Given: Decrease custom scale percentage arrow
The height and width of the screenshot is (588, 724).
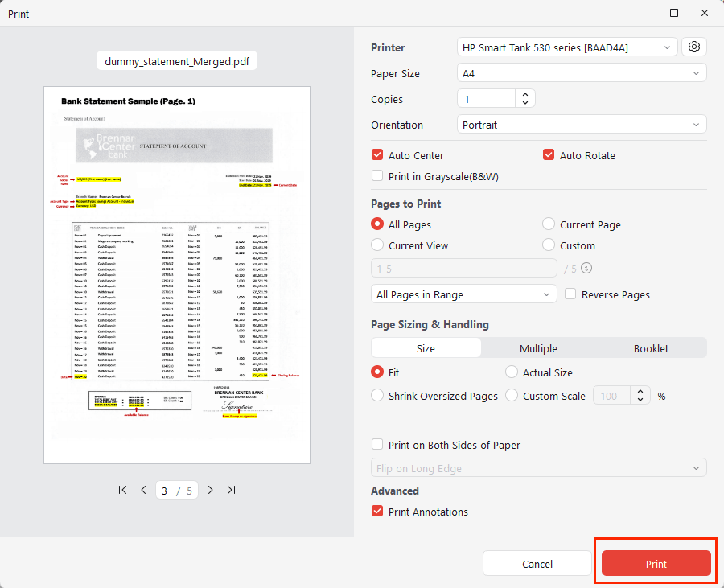Looking at the screenshot, I should click(640, 400).
